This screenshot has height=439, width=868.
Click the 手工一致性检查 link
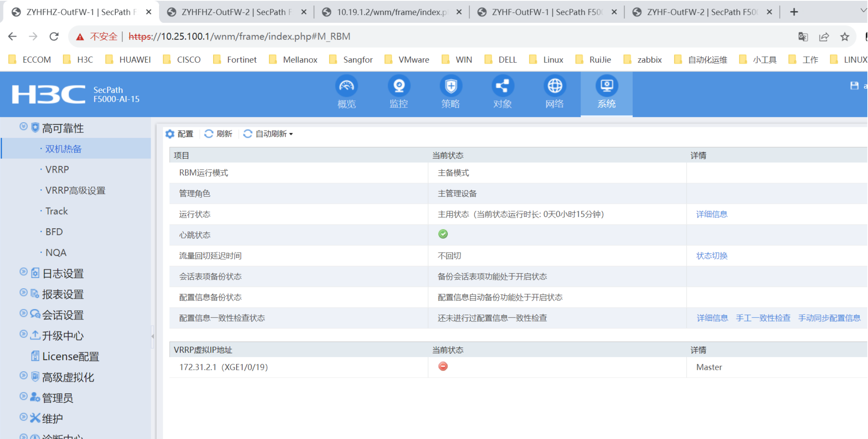(763, 318)
